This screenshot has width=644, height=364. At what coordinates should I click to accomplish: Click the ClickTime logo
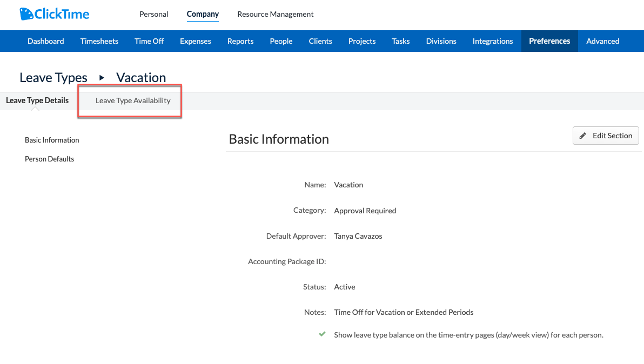point(54,14)
